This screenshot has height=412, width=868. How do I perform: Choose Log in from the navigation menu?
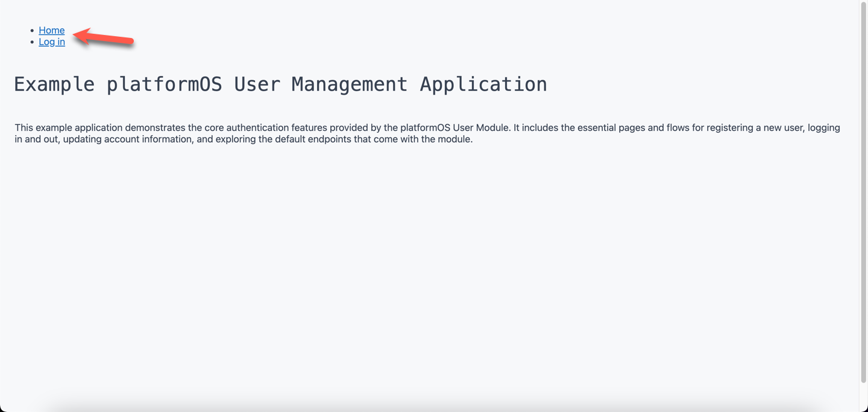[51, 42]
